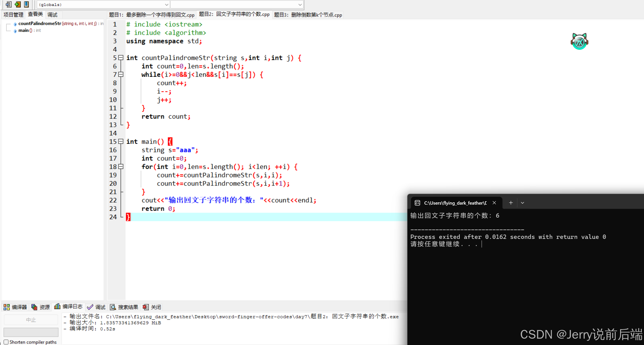Switch to 题目1 最多删除一个字符得到回文.cpp tab
644x345 pixels.
point(151,15)
